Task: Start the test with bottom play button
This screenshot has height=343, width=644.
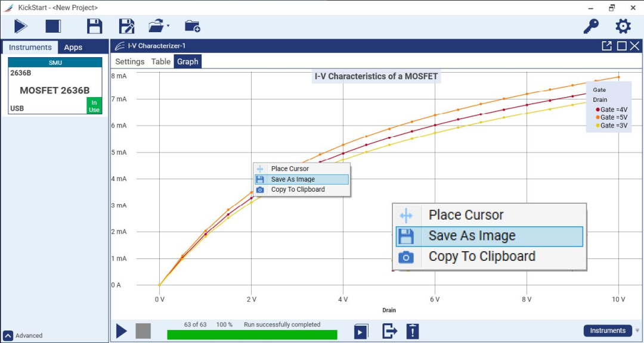Action: tap(122, 331)
